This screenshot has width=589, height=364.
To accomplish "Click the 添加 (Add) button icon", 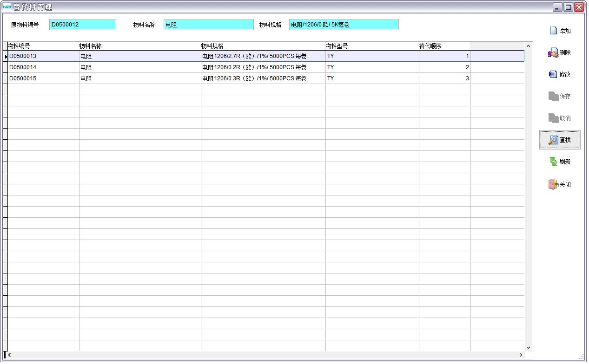I will [553, 31].
